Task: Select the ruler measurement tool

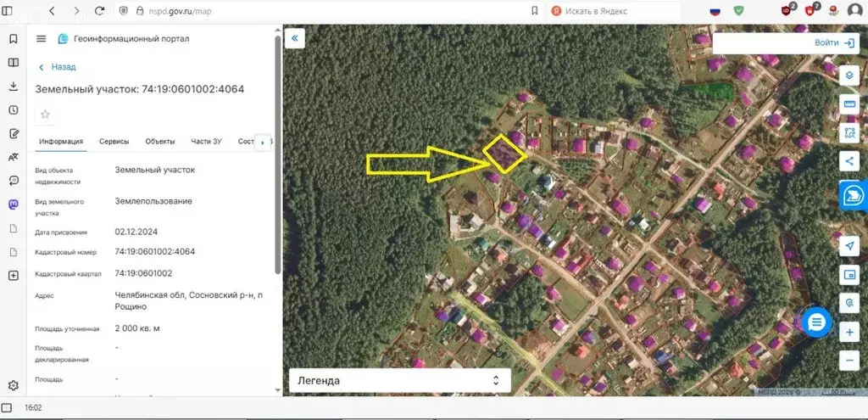Action: tap(849, 104)
